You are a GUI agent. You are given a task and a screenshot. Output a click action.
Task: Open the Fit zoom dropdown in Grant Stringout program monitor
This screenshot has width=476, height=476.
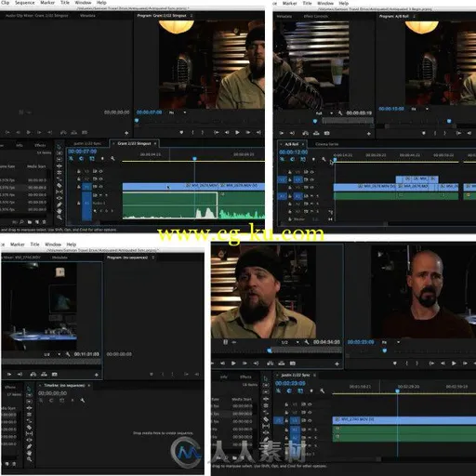[178, 112]
